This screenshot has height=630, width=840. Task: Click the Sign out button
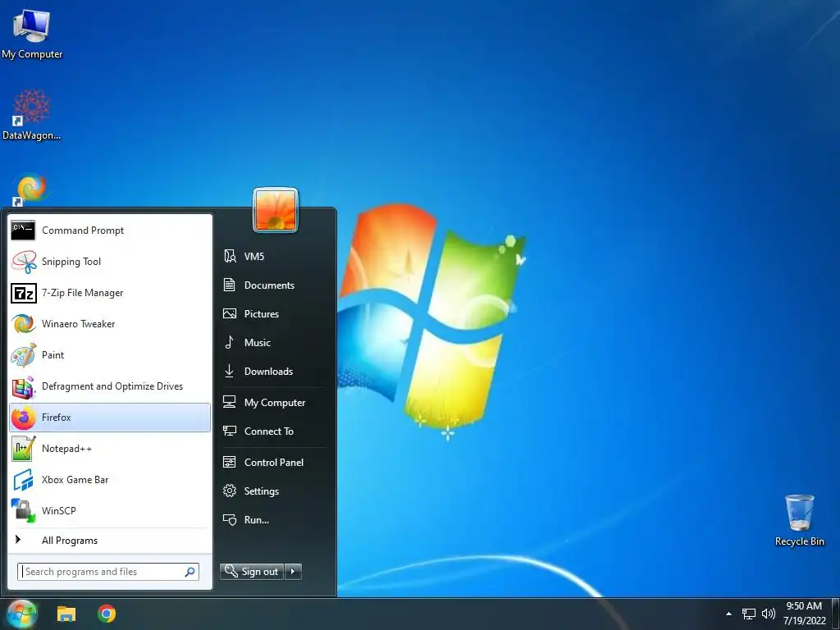tap(252, 572)
